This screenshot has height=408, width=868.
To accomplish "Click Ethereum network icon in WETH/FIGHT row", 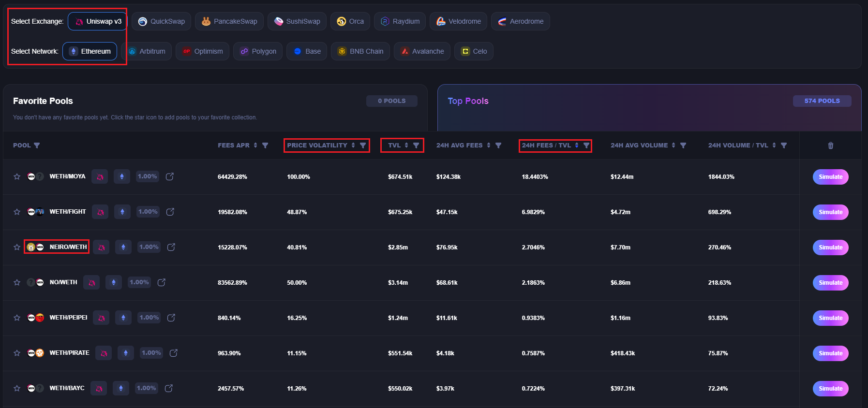I will point(122,212).
